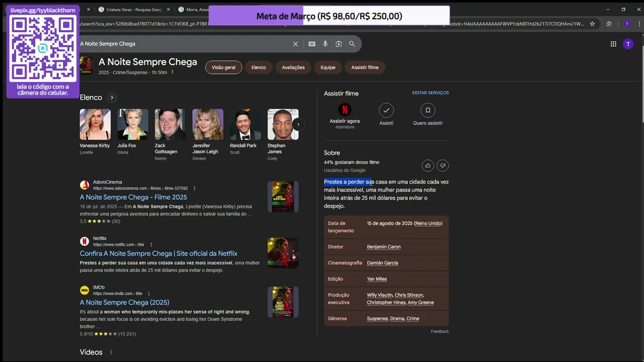Open the Chrome profile avatar in toolbar
Viewport: 644px width, 362px height.
[627, 24]
